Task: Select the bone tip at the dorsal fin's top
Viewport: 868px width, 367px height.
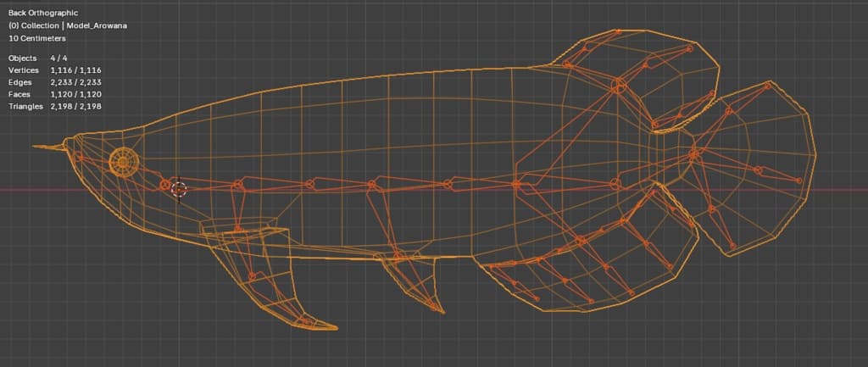Action: point(690,48)
